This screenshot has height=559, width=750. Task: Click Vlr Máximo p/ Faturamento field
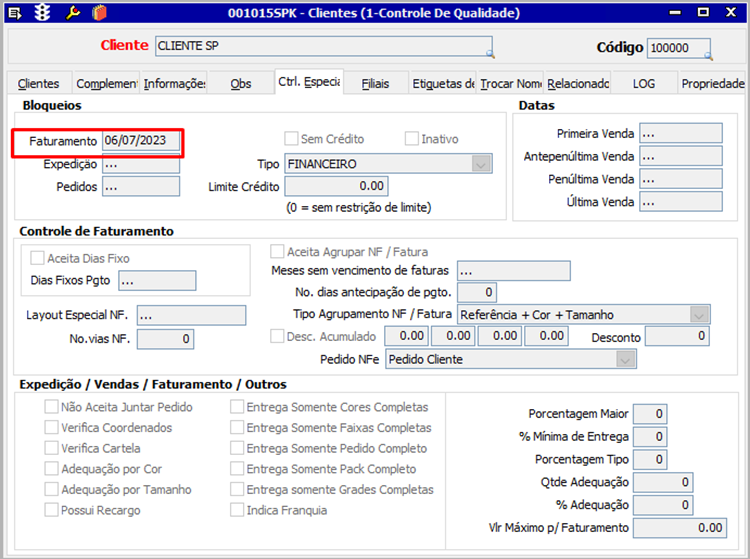(680, 528)
